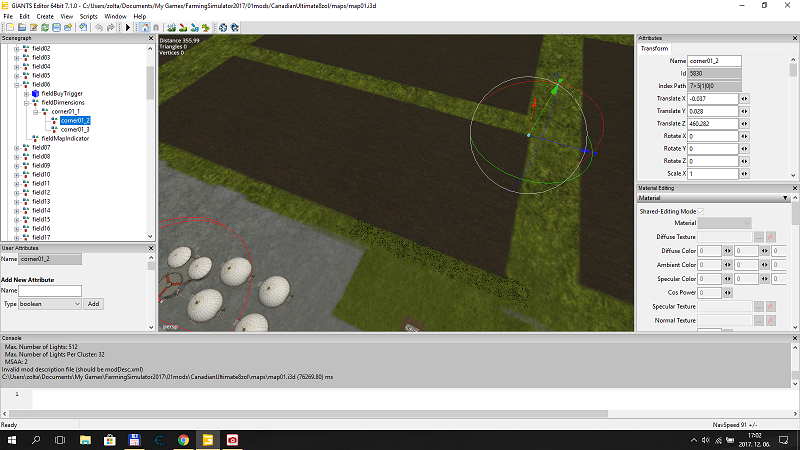The width and height of the screenshot is (800, 450).
Task: Click the toolbar icon left of Undo
Action: [x=83, y=28]
